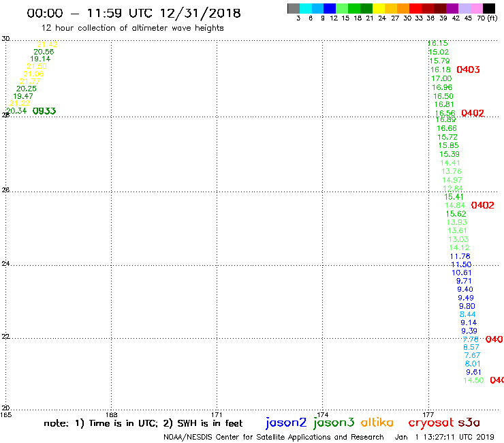Screen dimensions: 504x443
Task: Click the longitude axis label 168
Action: click(111, 414)
